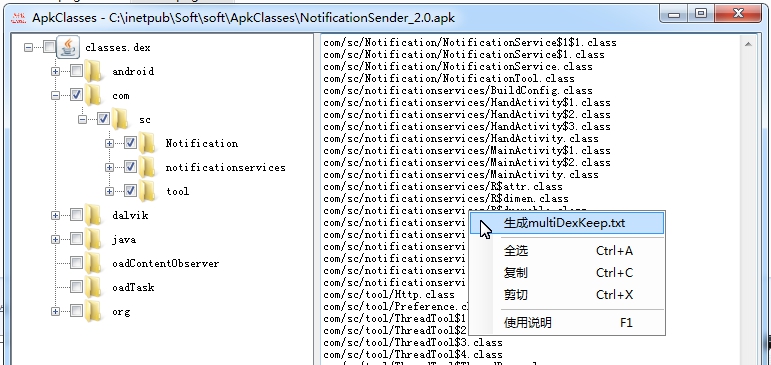Click the oadContentObserver folder icon
Viewport: 771px width, 365px height.
coord(93,263)
